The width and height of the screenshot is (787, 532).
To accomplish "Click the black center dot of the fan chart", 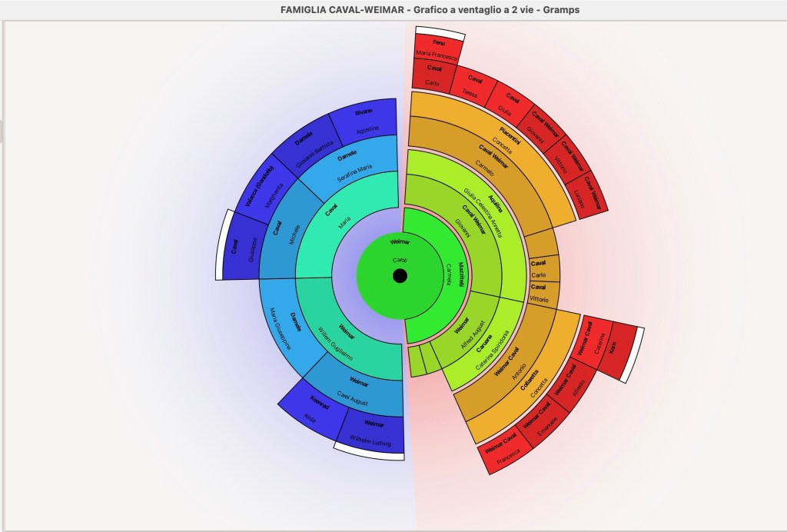I will (x=400, y=276).
